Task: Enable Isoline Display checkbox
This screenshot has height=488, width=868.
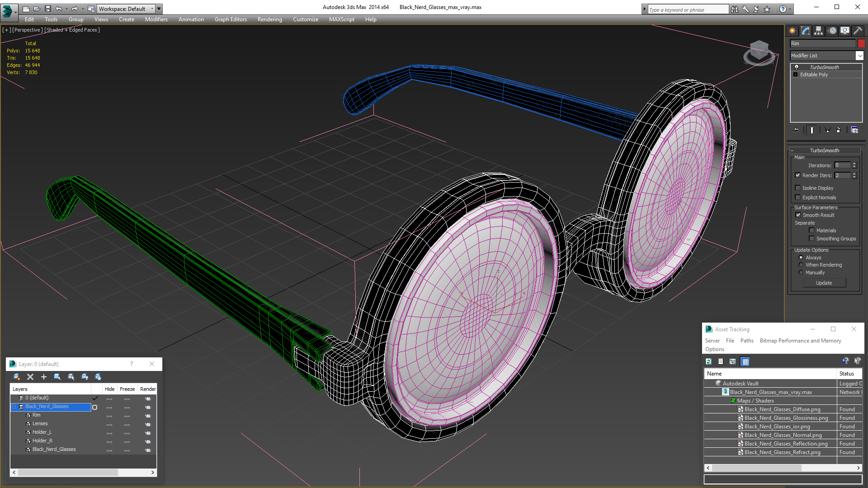Action: [x=798, y=188]
